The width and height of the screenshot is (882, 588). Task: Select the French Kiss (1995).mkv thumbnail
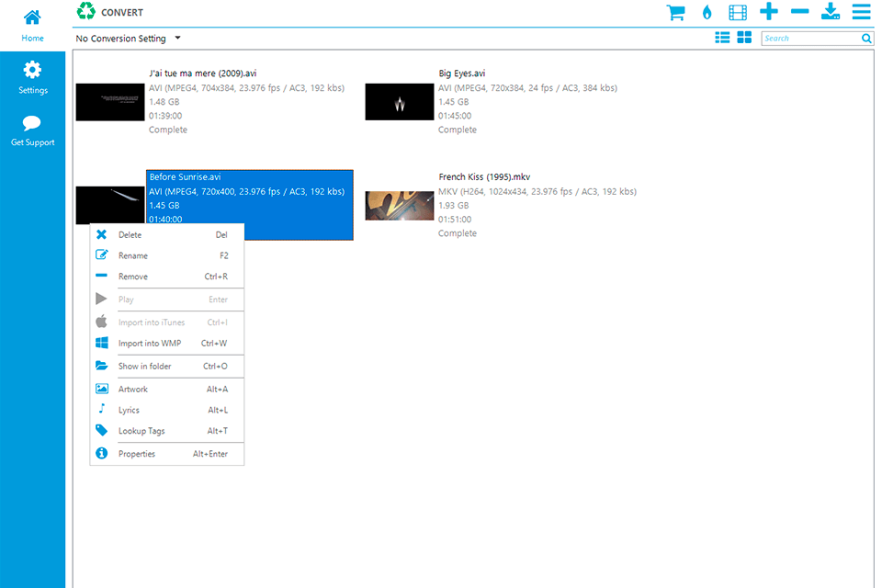tap(399, 205)
